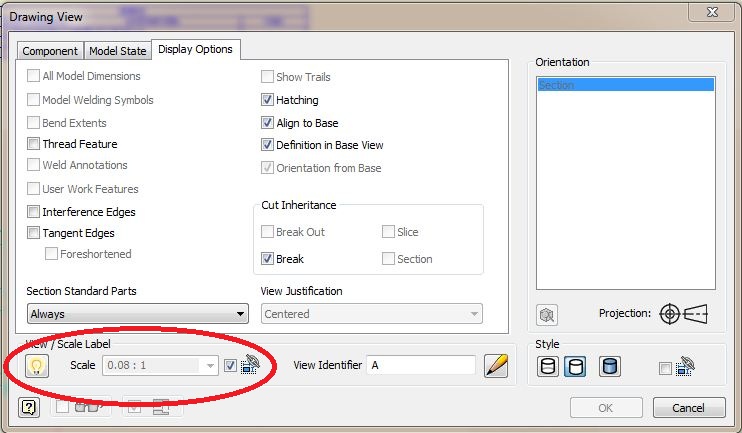Click the Model Welding Symbols checkbox
This screenshot has height=433, width=742.
(33, 99)
